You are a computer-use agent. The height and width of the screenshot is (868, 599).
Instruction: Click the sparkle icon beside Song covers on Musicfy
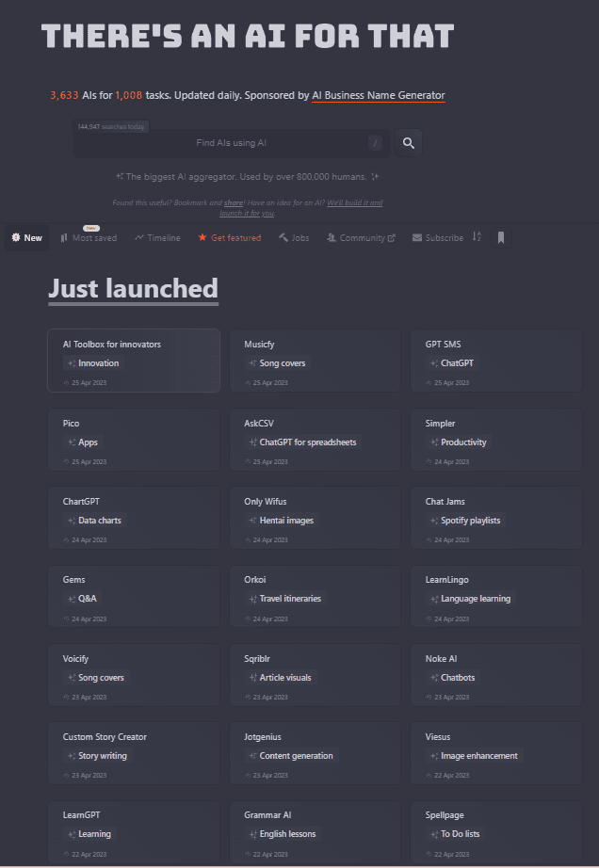coord(252,363)
